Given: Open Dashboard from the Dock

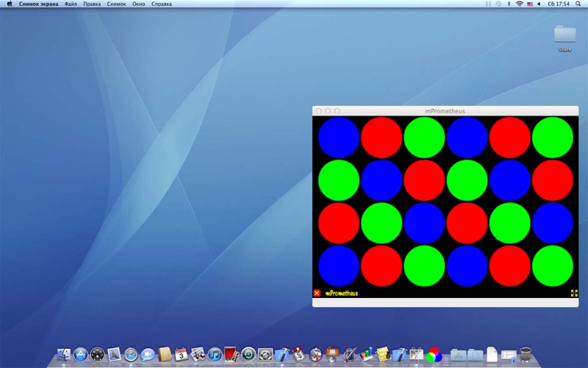Looking at the screenshot, I should [x=98, y=354].
